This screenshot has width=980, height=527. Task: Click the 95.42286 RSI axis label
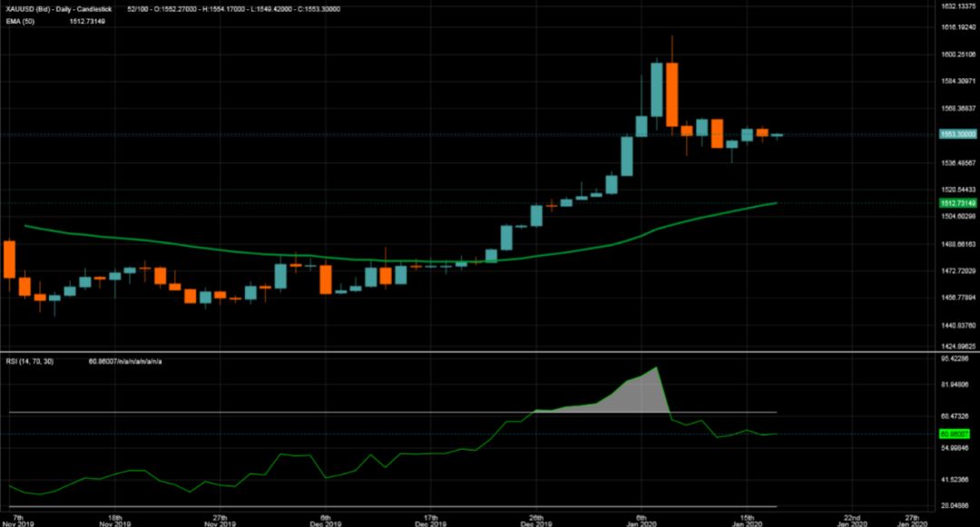coord(957,359)
